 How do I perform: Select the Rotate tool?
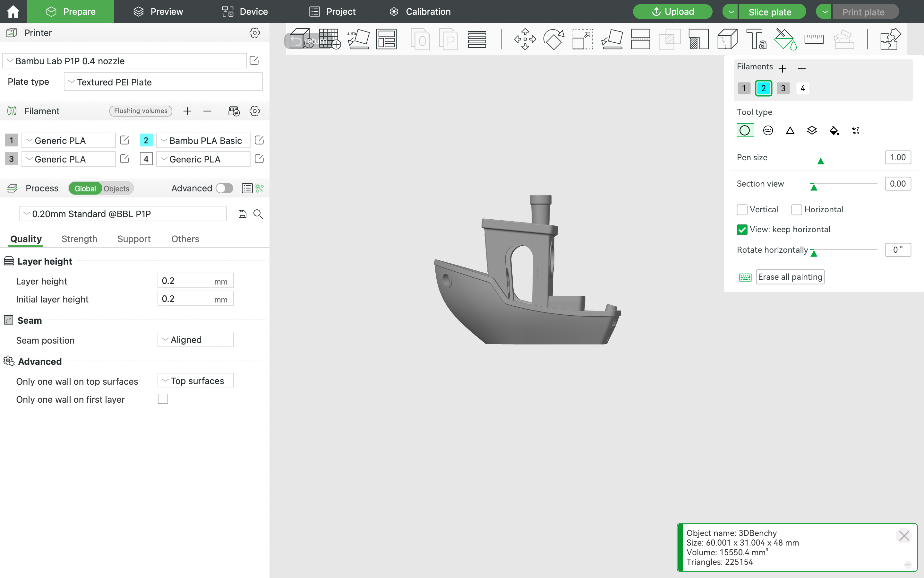(554, 39)
